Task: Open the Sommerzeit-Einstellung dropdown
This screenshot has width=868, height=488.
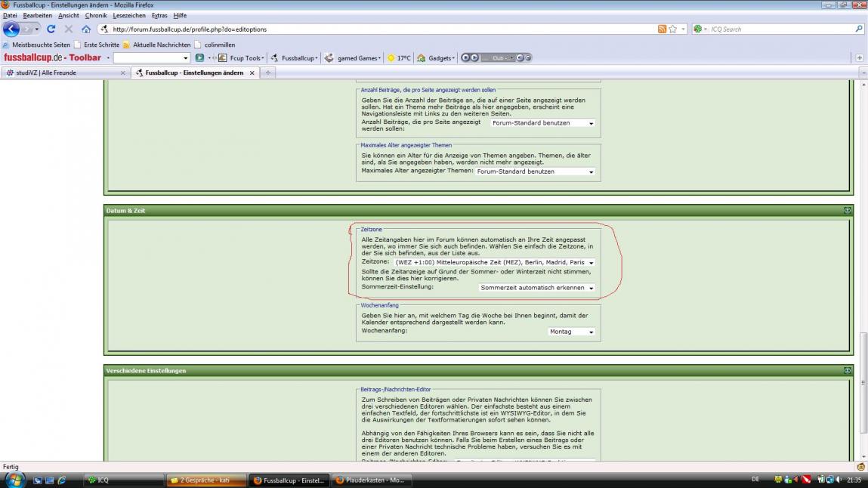Action: 536,288
